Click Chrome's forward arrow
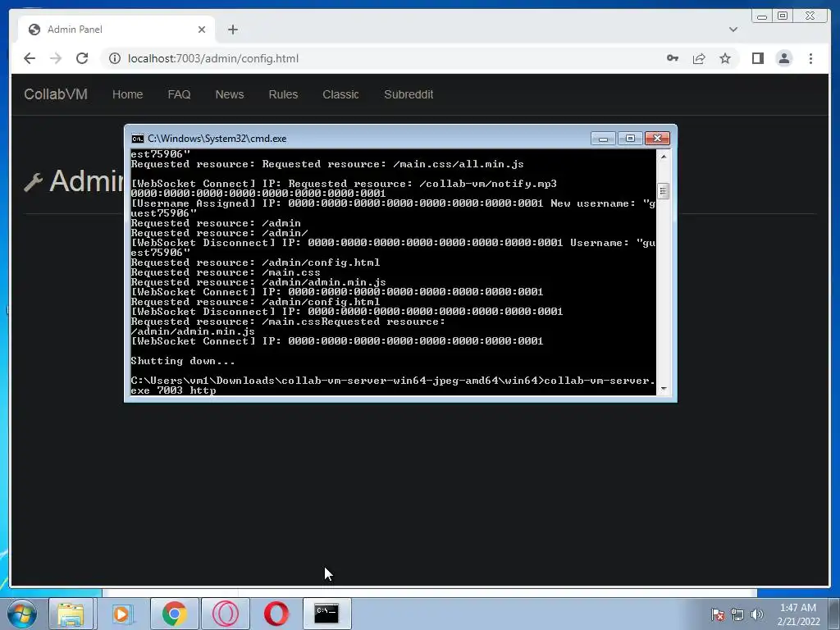Screen dimensions: 840x630 point(56,58)
